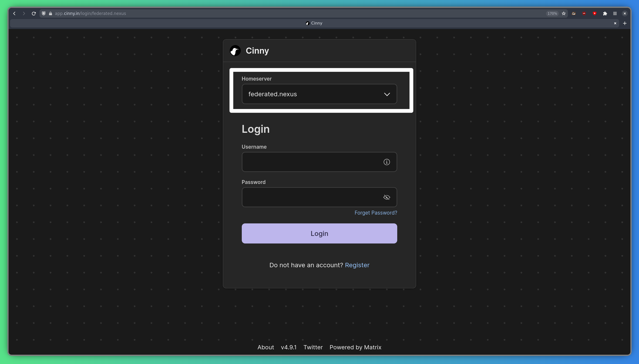Click the tracking protection shield icon
639x364 pixels.
43,13
